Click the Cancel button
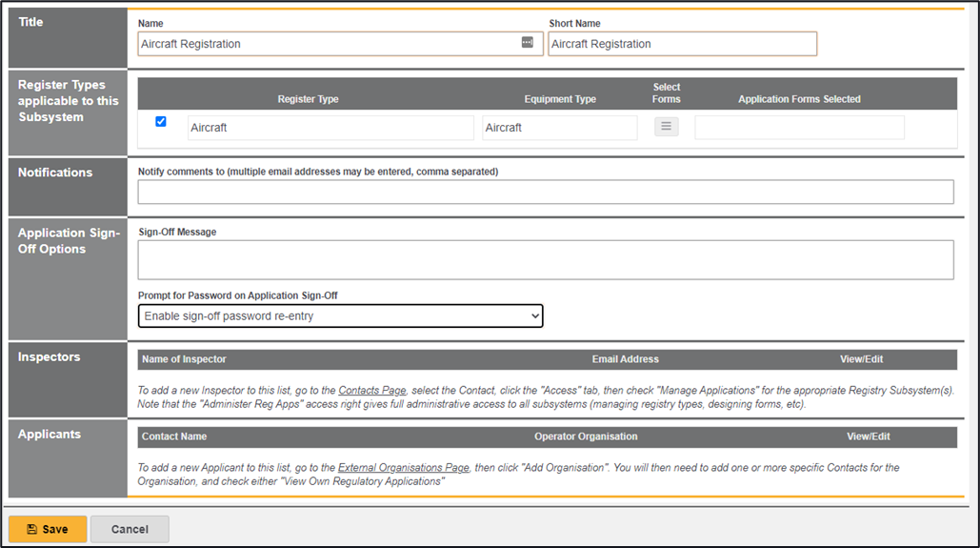The width and height of the screenshot is (980, 548). (130, 529)
